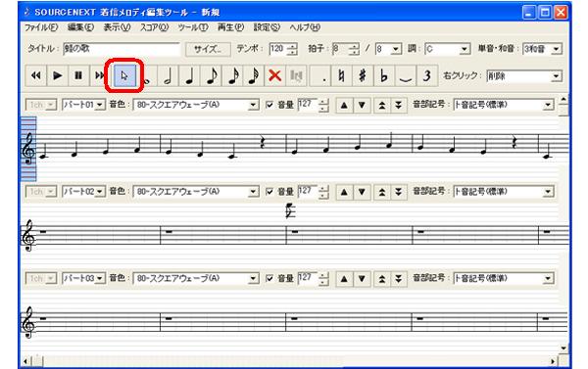Select the flat sign tool

pyautogui.click(x=384, y=76)
